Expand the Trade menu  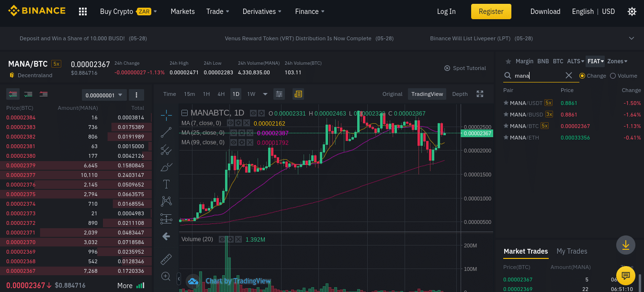[218, 12]
